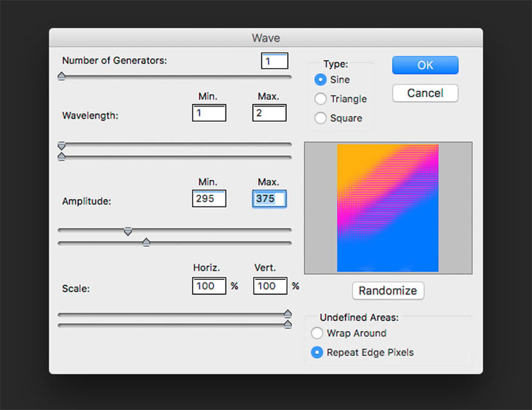Click the Amplitude maximum slider handle
This screenshot has height=410, width=532.
(x=146, y=242)
